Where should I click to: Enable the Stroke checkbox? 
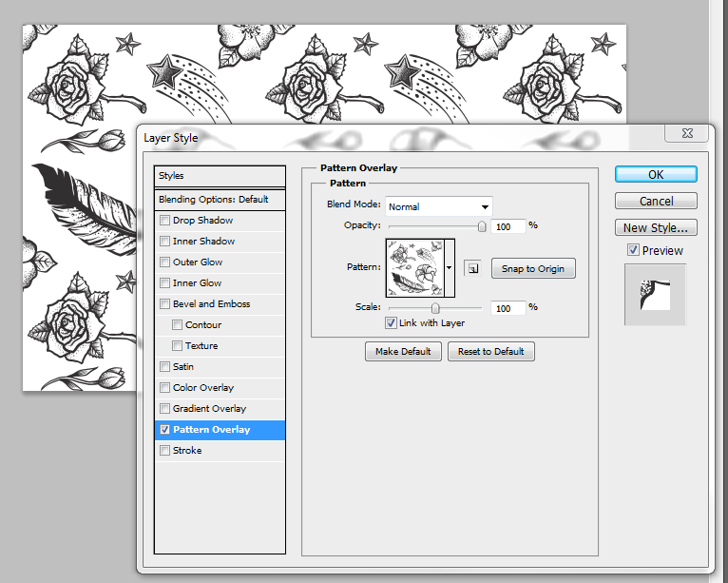[x=164, y=450]
